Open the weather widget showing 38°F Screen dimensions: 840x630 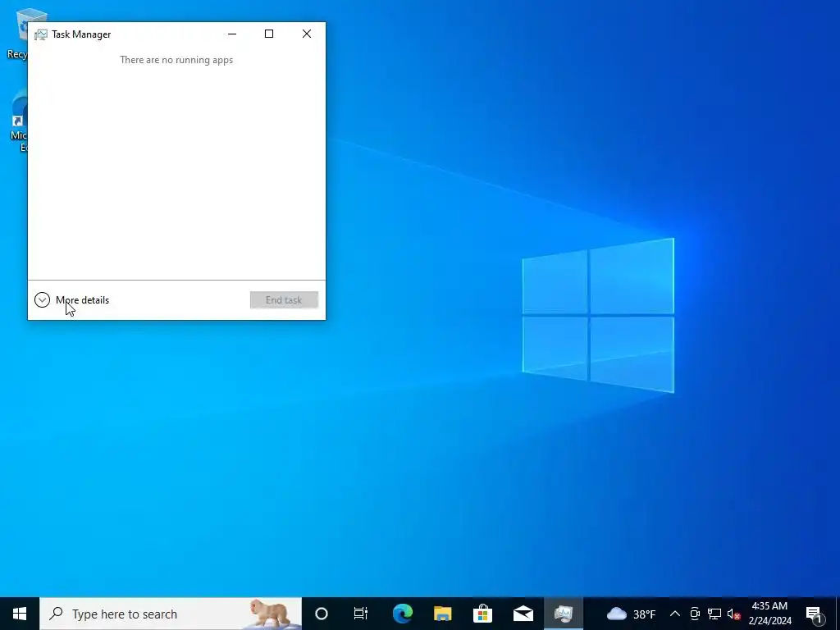[x=631, y=614]
